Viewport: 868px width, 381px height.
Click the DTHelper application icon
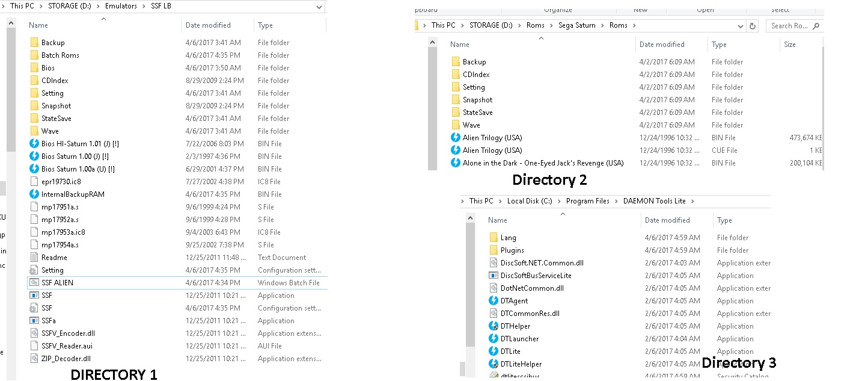(x=494, y=326)
